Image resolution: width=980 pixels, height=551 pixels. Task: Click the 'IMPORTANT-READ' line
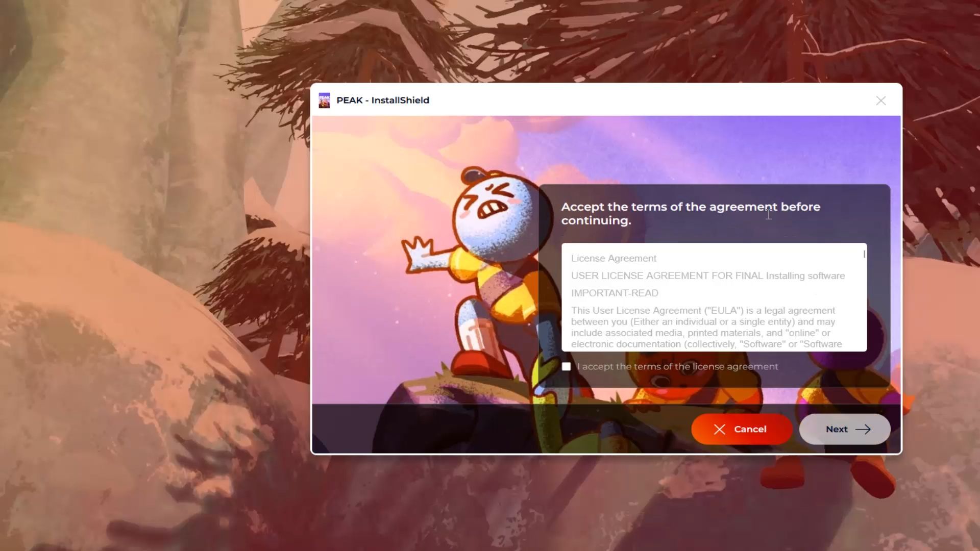pos(615,293)
